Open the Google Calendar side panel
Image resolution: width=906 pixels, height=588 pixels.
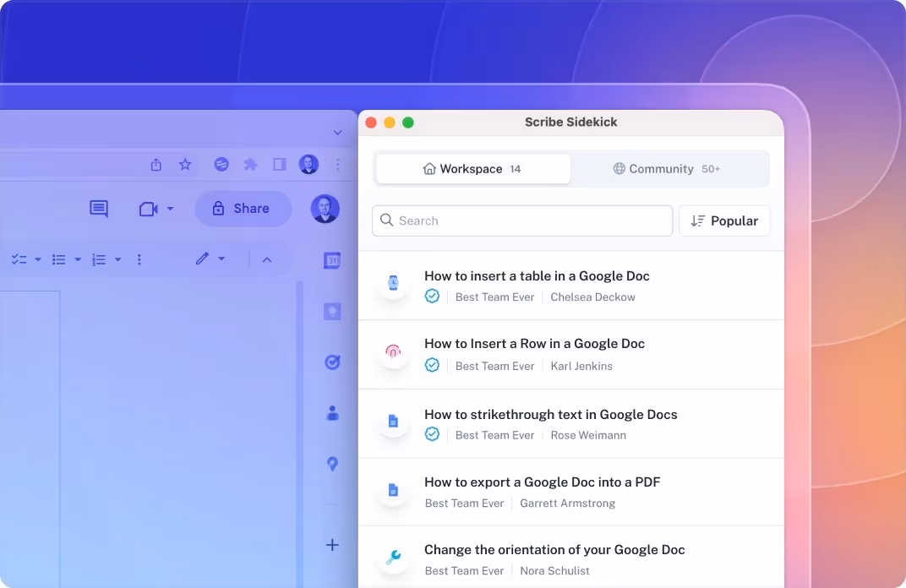pyautogui.click(x=332, y=259)
